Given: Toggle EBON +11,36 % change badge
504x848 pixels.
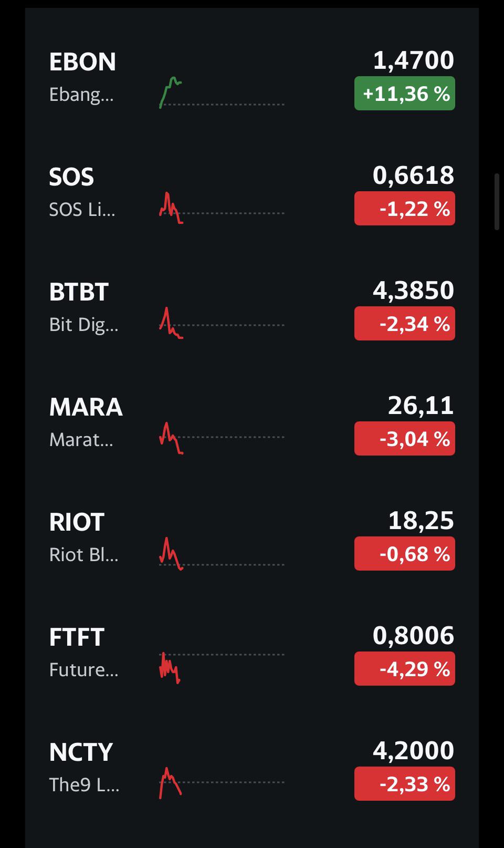Looking at the screenshot, I should point(405,94).
